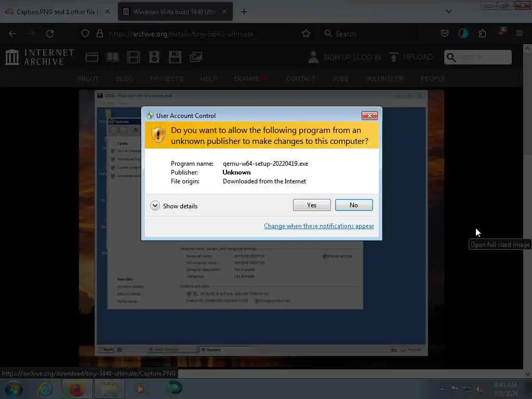Open media player taskbar icon
Image resolution: width=532 pixels, height=399 pixels.
tap(140, 389)
